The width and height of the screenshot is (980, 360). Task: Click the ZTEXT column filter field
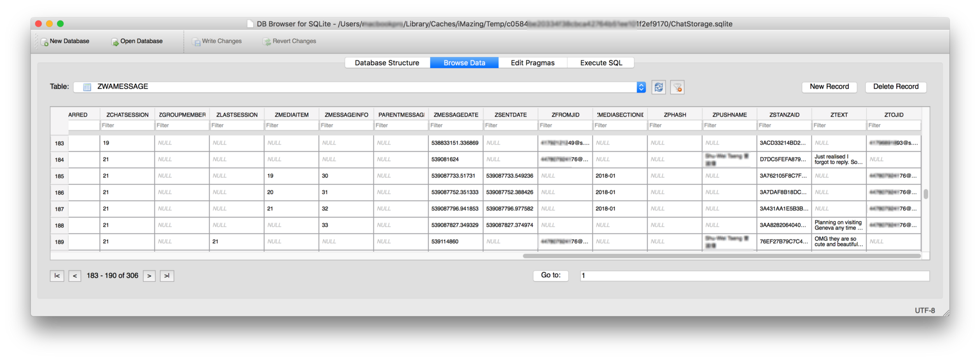(x=838, y=126)
